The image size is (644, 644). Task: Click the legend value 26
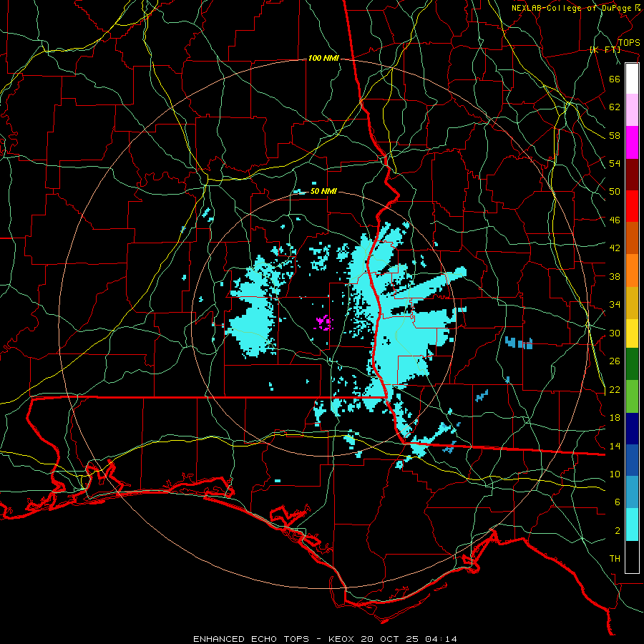[615, 361]
